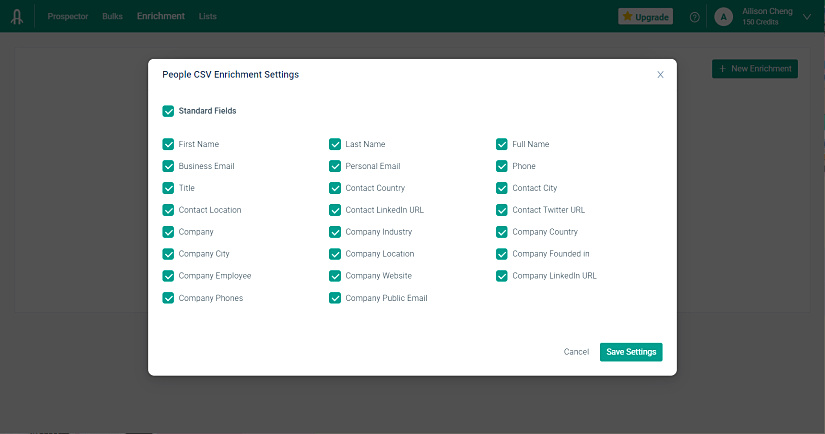The image size is (825, 434).
Task: Toggle the Company Founded in checkbox
Action: click(x=502, y=254)
